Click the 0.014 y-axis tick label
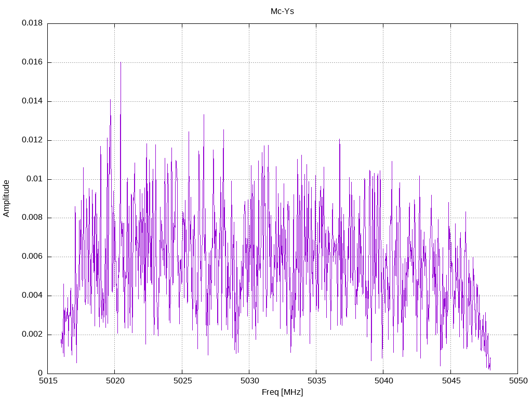This screenshot has width=532, height=399. coord(32,101)
